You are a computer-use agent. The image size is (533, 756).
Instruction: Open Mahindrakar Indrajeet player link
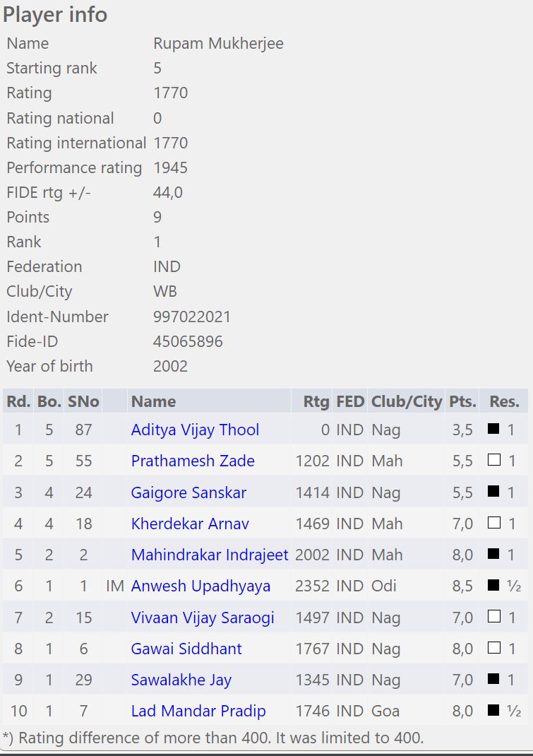point(210,555)
